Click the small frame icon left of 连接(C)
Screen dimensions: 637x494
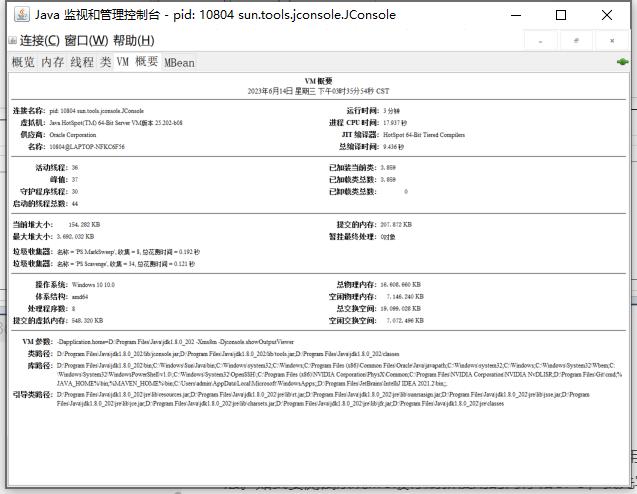(x=13, y=40)
